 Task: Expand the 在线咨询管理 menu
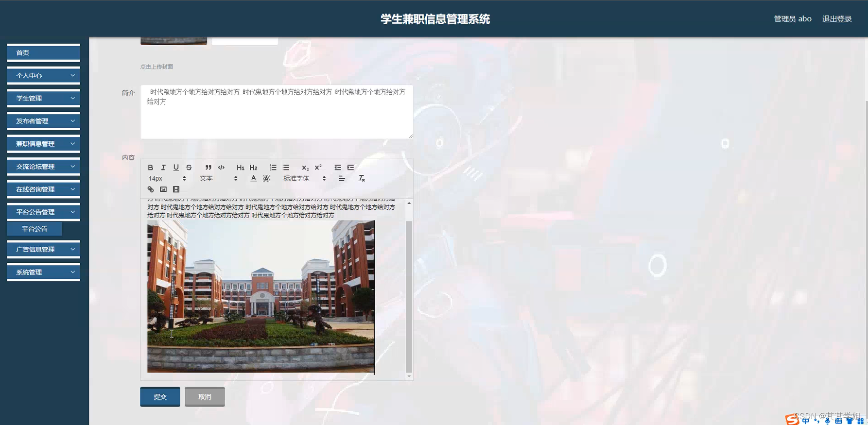[43, 189]
